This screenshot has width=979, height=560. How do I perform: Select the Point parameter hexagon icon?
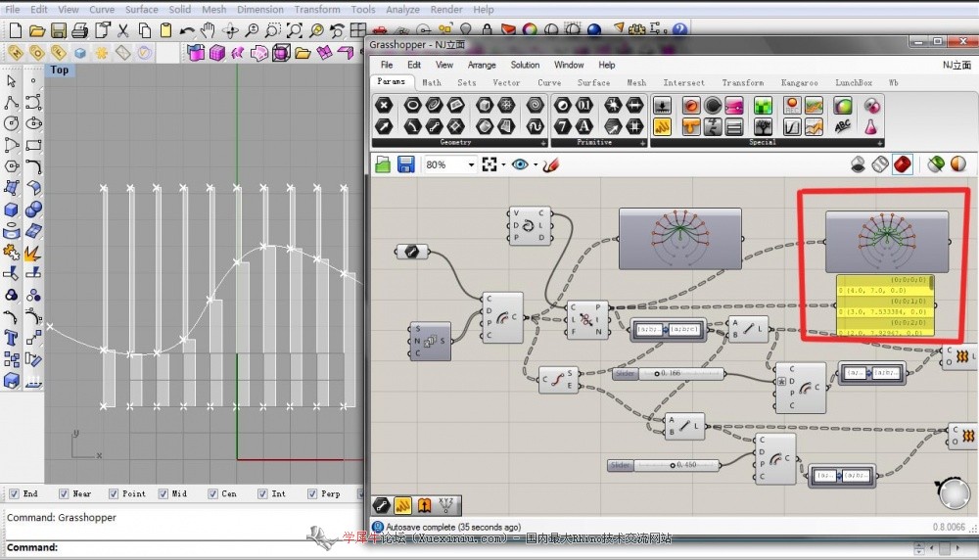(384, 106)
